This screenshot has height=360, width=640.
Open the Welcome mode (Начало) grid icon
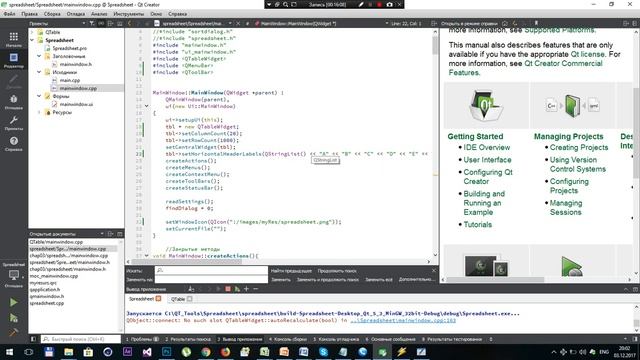[13, 37]
